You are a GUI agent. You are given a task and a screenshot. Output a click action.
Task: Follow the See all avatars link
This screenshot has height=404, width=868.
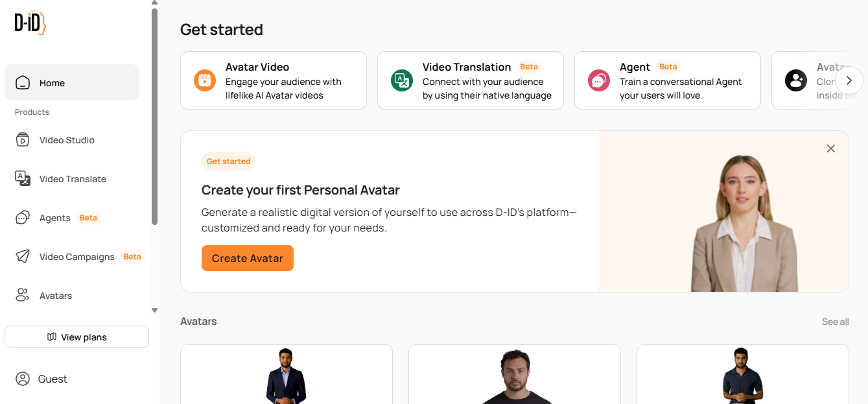click(835, 322)
